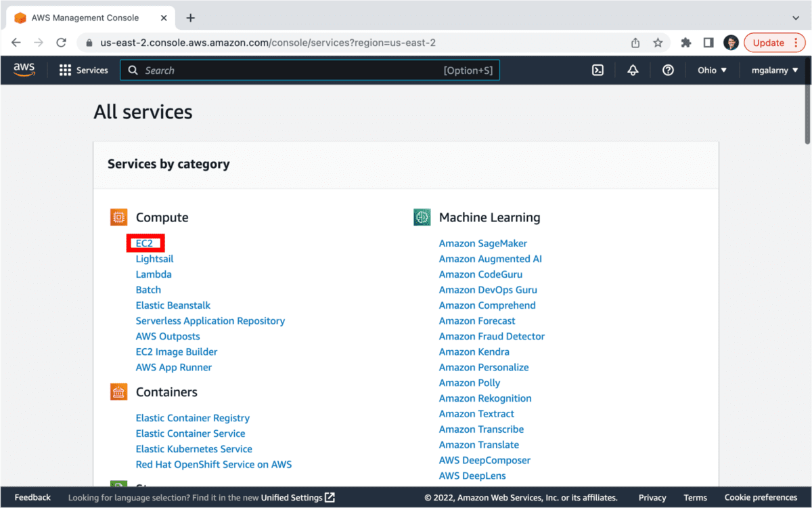Open Amazon Comprehend

coord(487,305)
